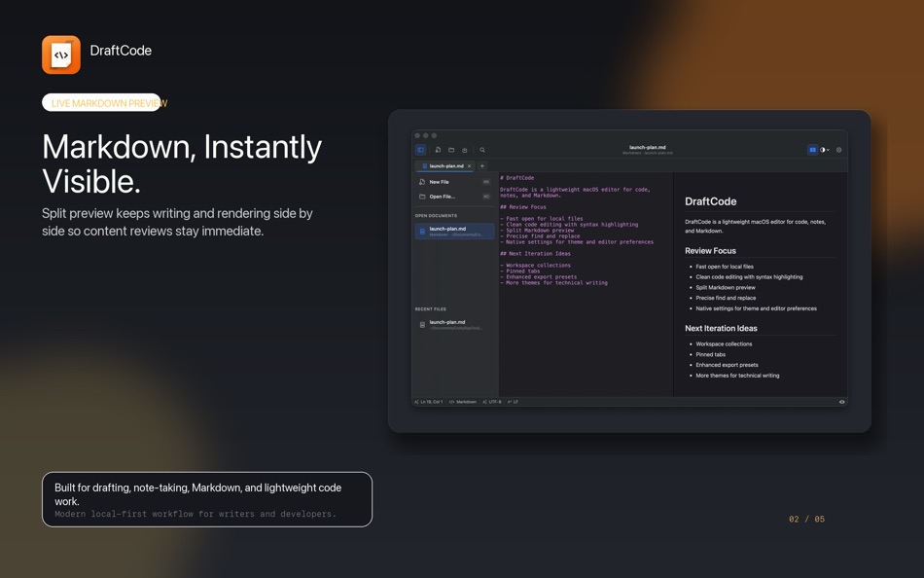Open launch-plan.md under Recent Files
The image size is (924, 578).
(454, 324)
